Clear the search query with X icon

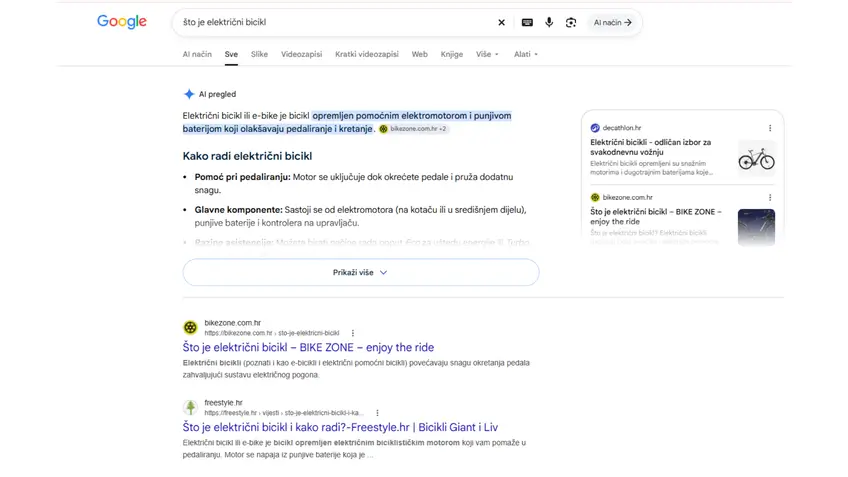(x=501, y=23)
